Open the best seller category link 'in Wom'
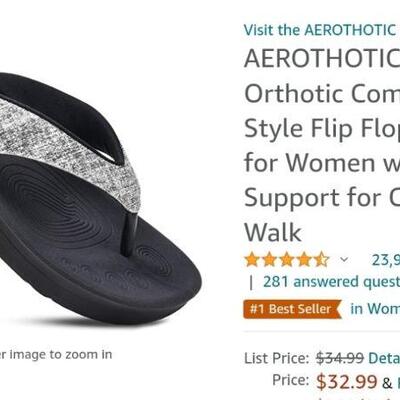 (375, 309)
